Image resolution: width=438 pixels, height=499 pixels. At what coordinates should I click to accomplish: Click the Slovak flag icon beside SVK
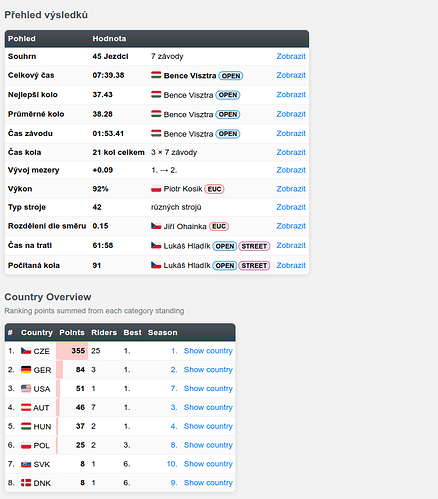point(26,464)
